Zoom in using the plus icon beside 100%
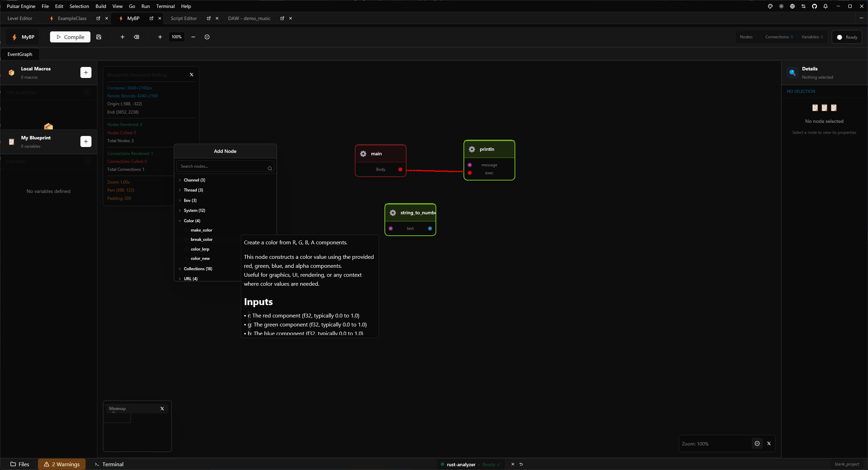The width and height of the screenshot is (868, 470). pos(160,37)
